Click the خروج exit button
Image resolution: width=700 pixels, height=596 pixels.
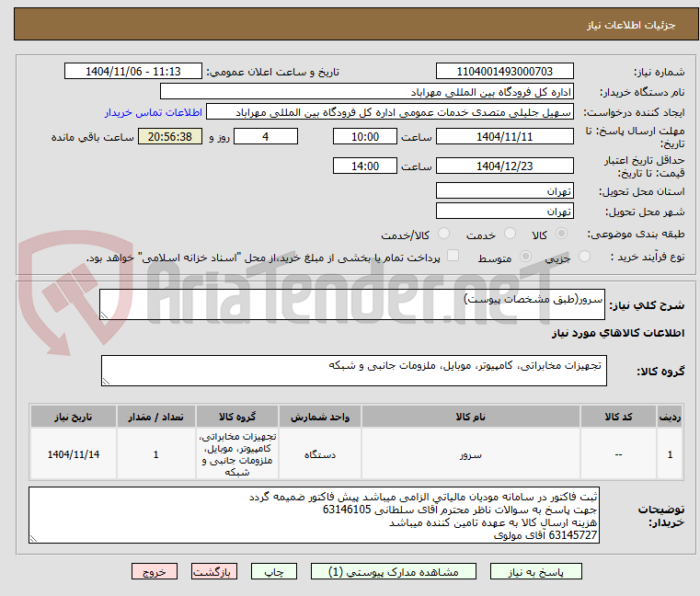(154, 571)
